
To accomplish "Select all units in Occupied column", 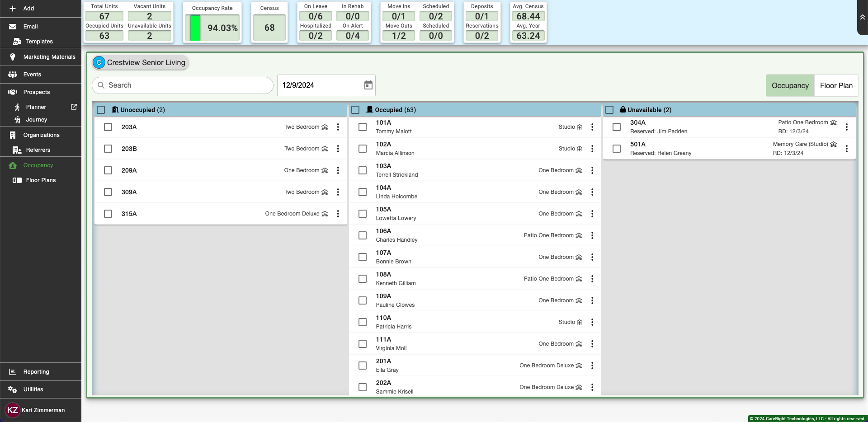I will coord(355,110).
